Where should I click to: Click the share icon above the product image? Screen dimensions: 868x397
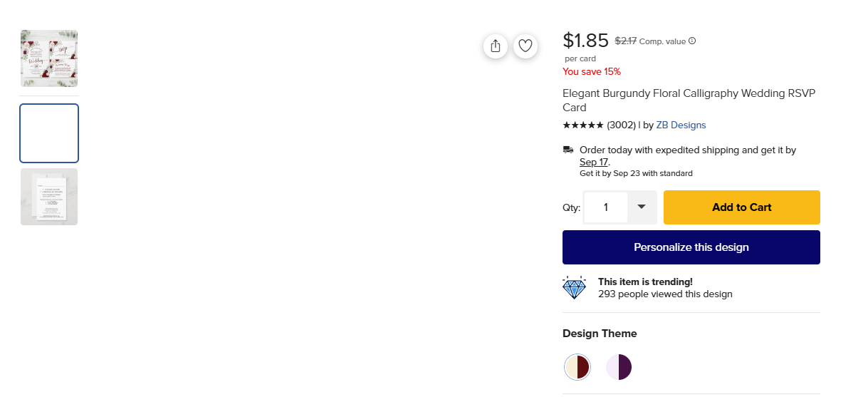(496, 46)
